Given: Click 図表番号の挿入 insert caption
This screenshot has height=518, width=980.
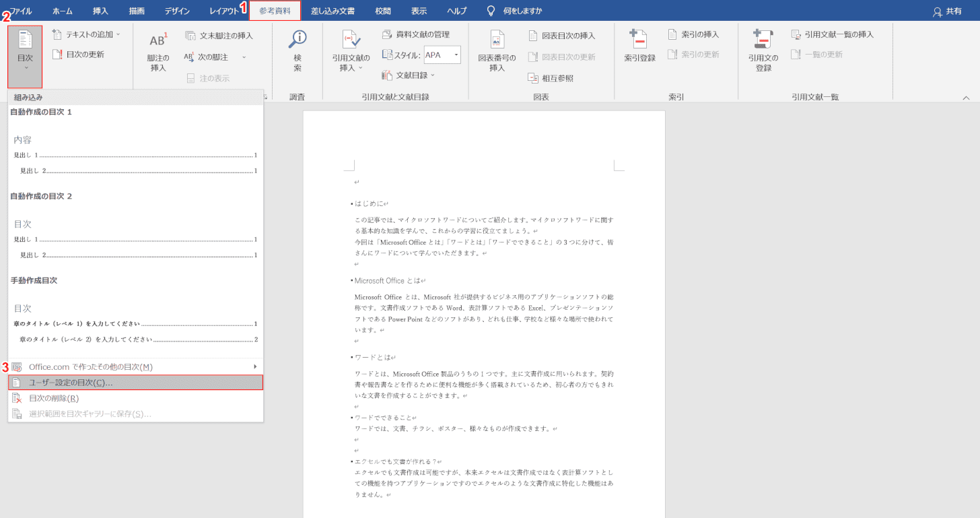Looking at the screenshot, I should (x=497, y=53).
